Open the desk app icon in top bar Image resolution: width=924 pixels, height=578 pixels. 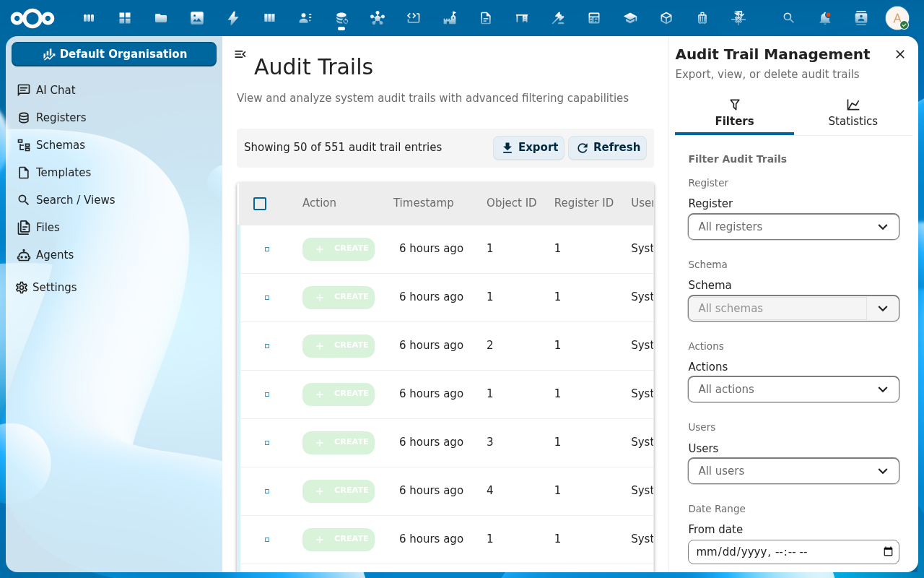tap(522, 18)
